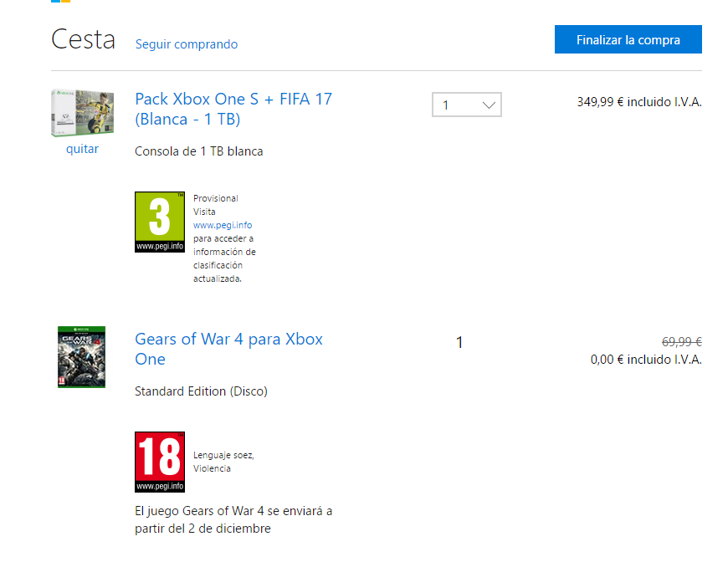Viewport: 728px width, 562px height.
Task: Click the Gears of War 4 shipping notice
Action: pos(233,519)
